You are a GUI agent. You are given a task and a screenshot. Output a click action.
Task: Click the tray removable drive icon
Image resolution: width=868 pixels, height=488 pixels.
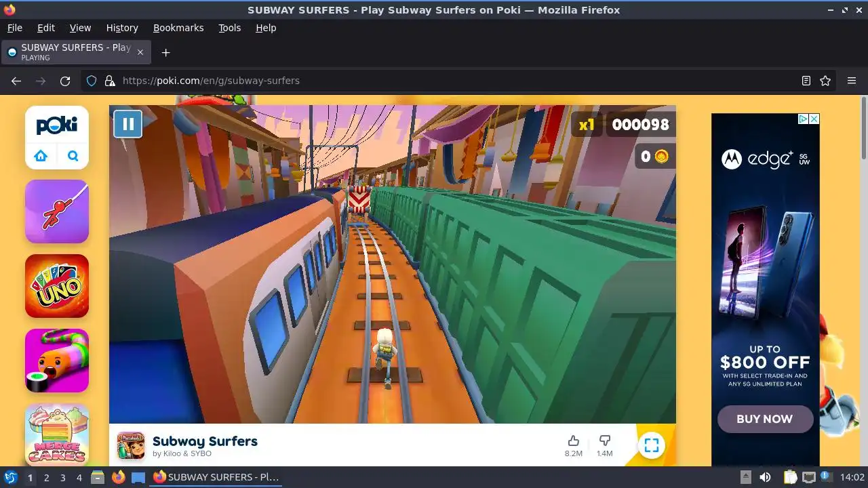tap(745, 477)
